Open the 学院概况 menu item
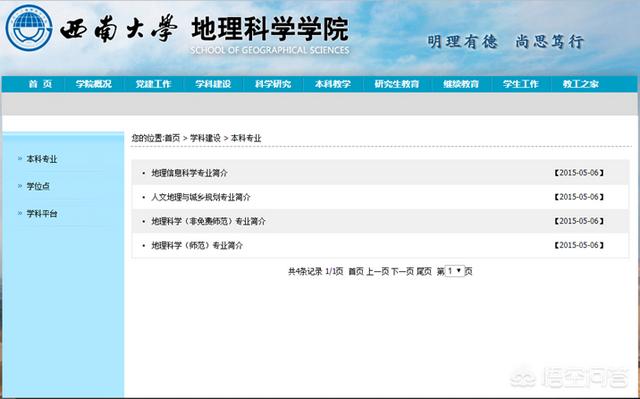The height and width of the screenshot is (399, 640). tap(93, 84)
